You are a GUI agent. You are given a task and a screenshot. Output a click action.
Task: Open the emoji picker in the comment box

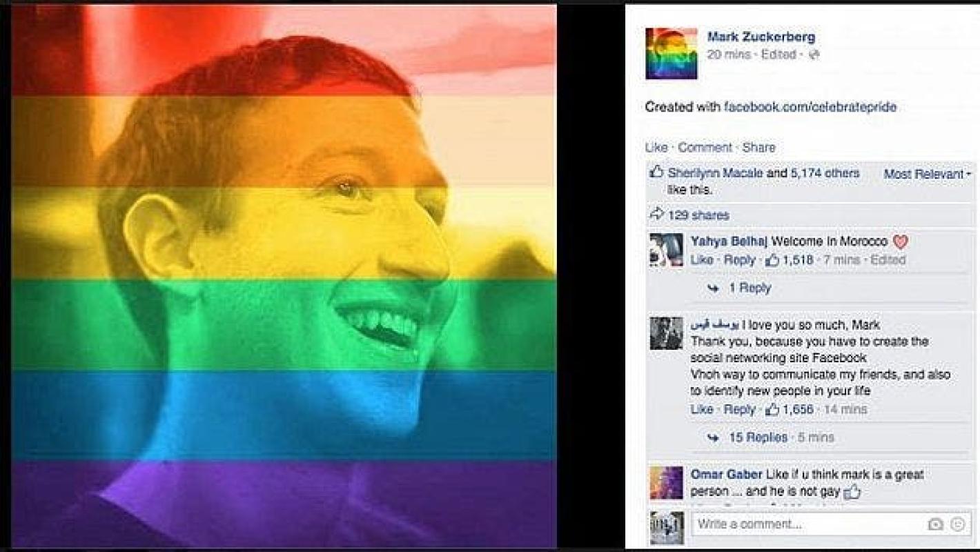[x=957, y=524]
